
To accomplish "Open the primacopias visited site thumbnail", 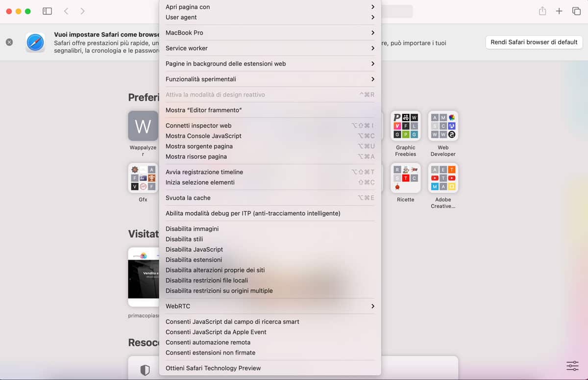I will pos(144,277).
